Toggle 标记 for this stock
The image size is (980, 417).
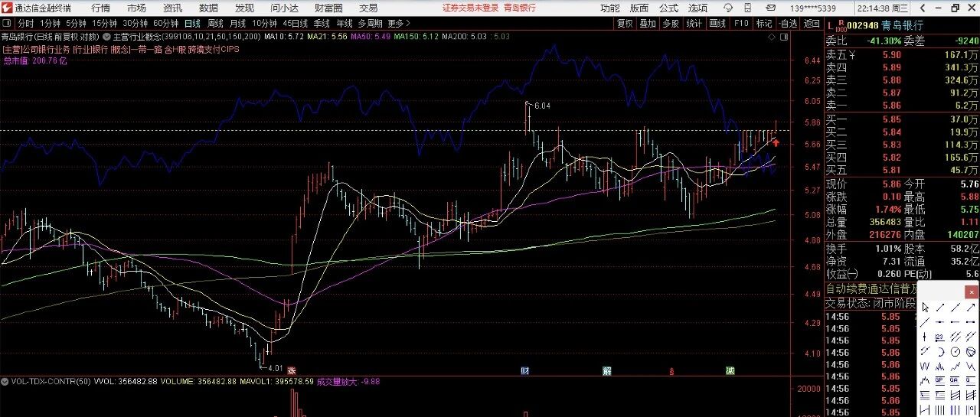pyautogui.click(x=764, y=24)
